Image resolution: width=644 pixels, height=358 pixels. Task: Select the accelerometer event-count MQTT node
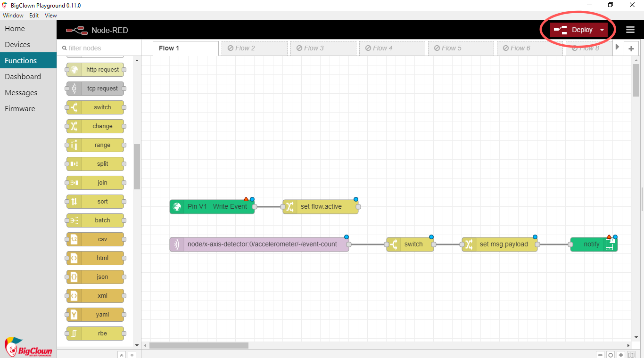[x=259, y=244]
